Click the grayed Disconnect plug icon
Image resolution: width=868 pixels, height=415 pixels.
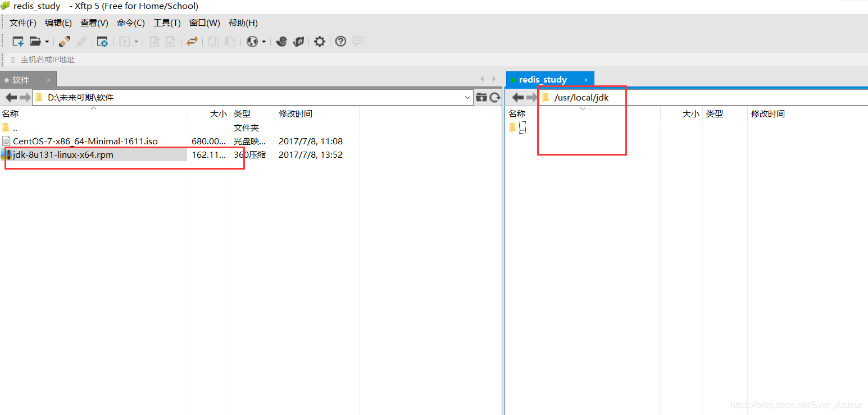(x=82, y=42)
